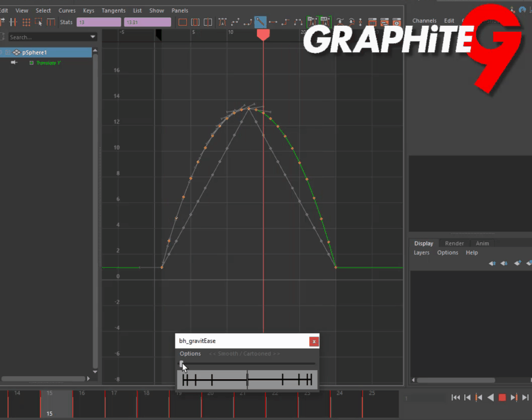The image size is (532, 420).
Task: Play animation backwards
Action: click(x=490, y=397)
